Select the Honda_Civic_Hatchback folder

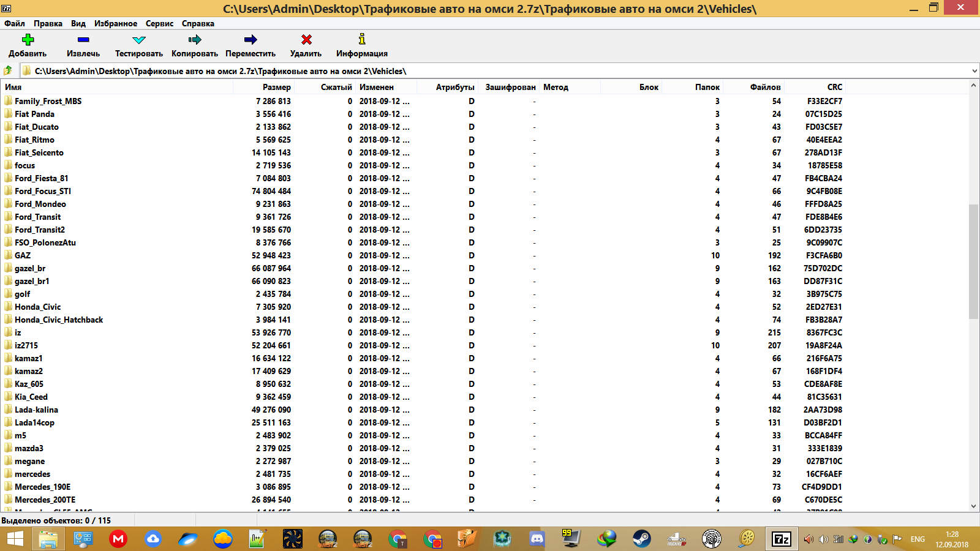[59, 320]
